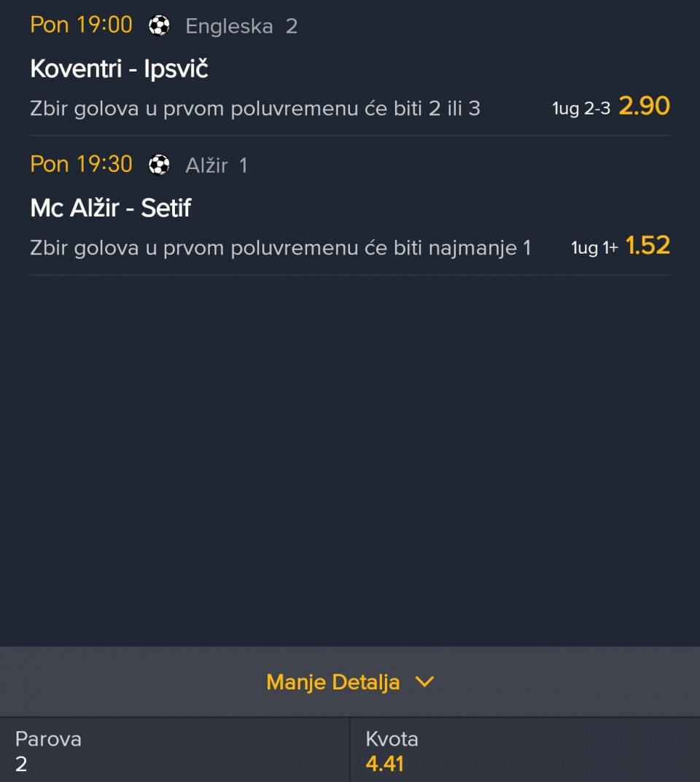Click the Alžir 1 league label
This screenshot has width=700, height=782.
[217, 166]
